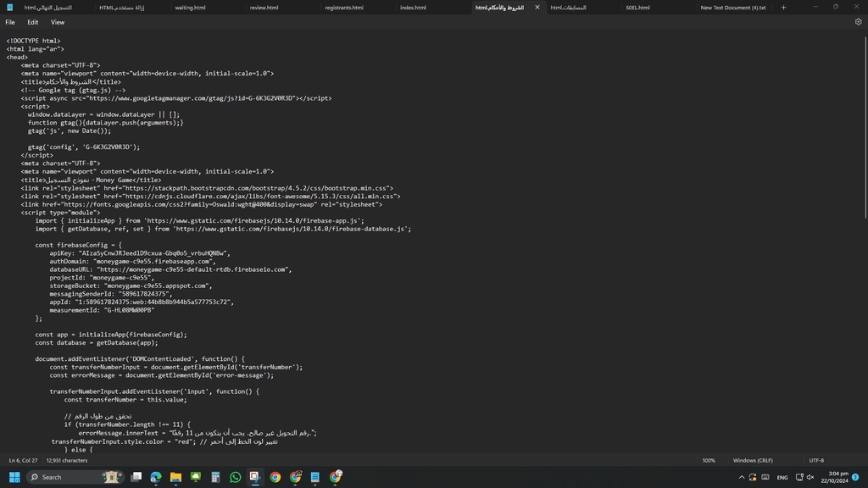Click the googletagmanager script src line
This screenshot has height=488, width=868.
[x=176, y=98]
